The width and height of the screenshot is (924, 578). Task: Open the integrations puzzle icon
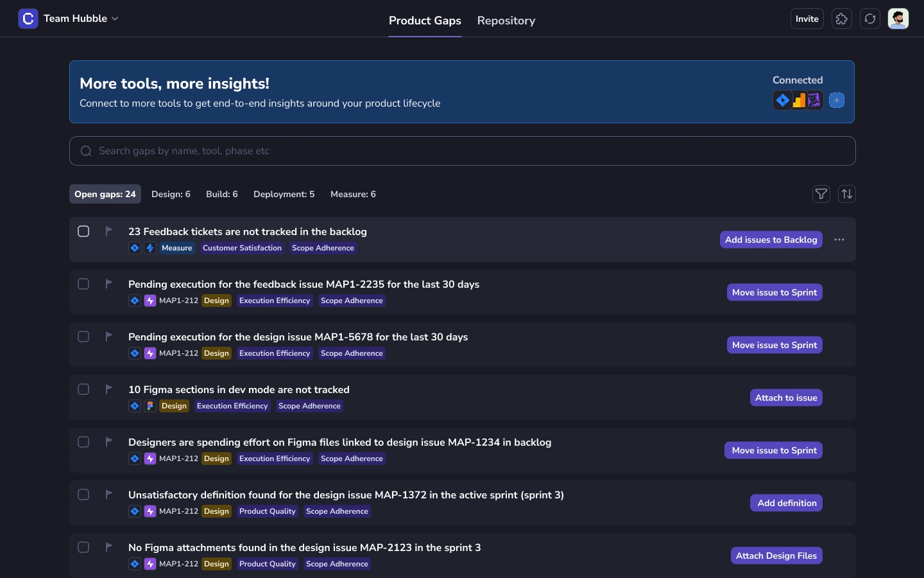click(842, 19)
